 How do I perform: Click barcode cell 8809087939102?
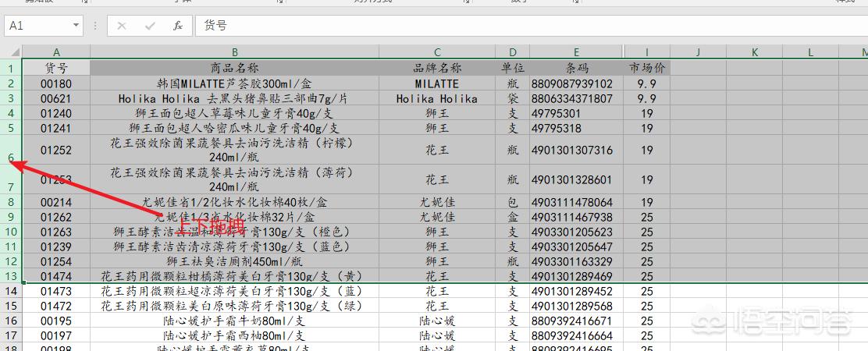pyautogui.click(x=576, y=83)
